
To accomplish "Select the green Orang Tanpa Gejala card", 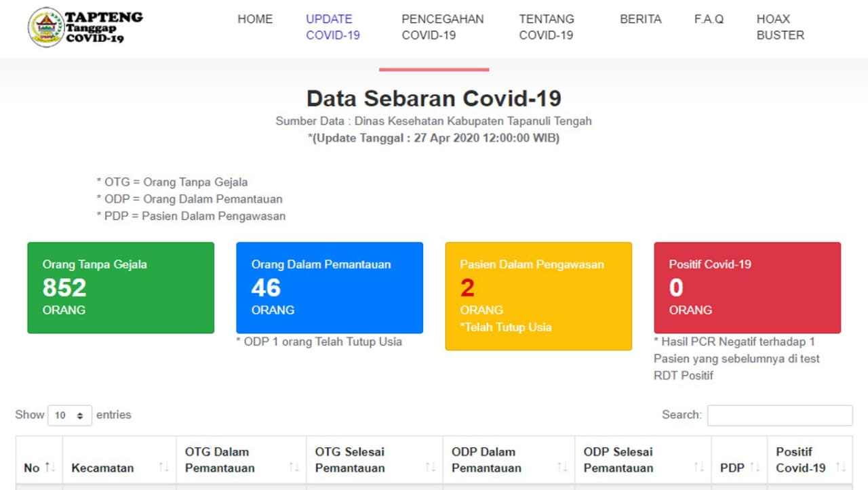I will pos(121,287).
